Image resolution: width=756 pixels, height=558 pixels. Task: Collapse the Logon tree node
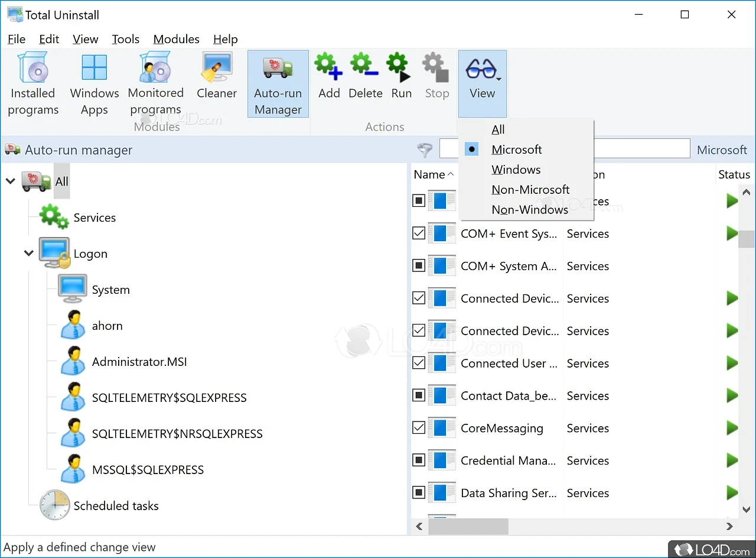28,254
